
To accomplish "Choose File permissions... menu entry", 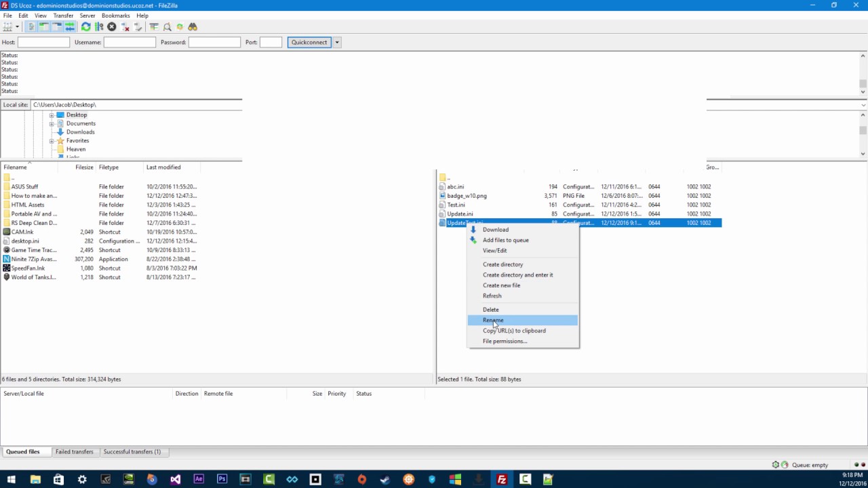I will 523,341.
